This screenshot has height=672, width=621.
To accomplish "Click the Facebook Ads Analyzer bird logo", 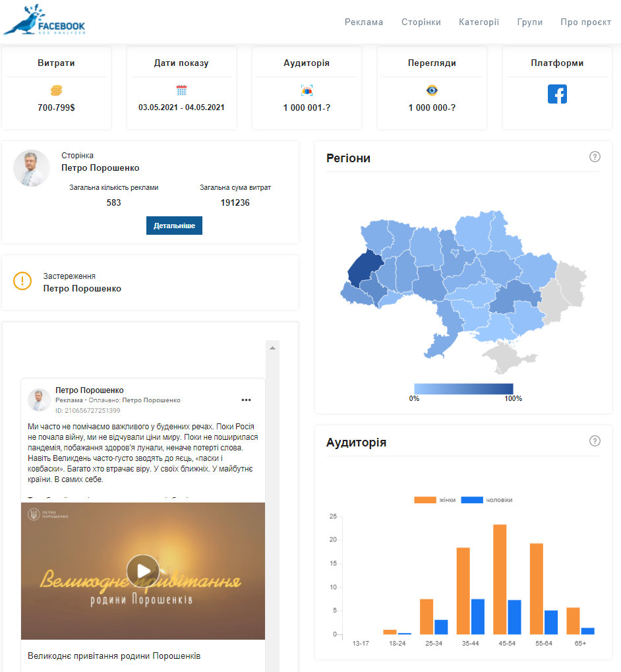I will click(44, 20).
